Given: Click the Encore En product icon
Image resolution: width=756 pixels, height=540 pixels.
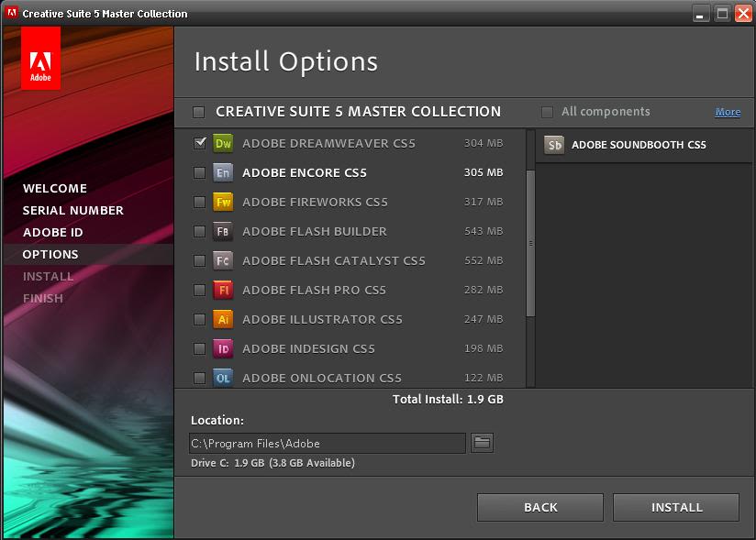Looking at the screenshot, I should click(223, 172).
